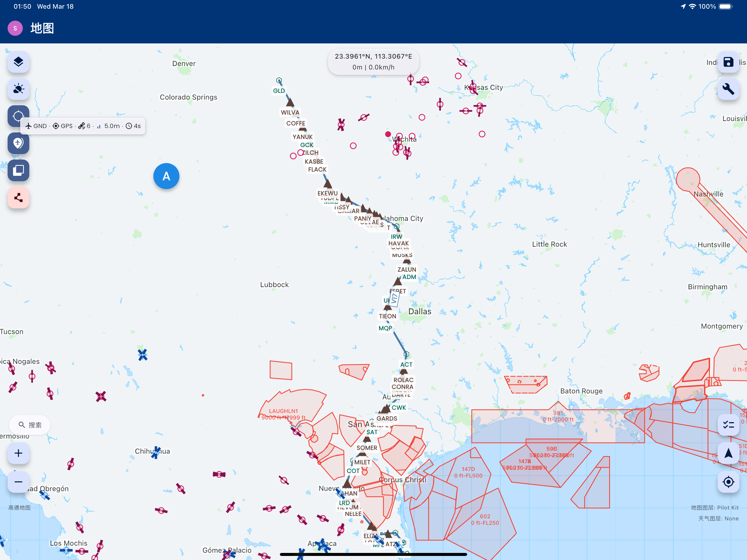Zoom in with the plus button

(18, 453)
